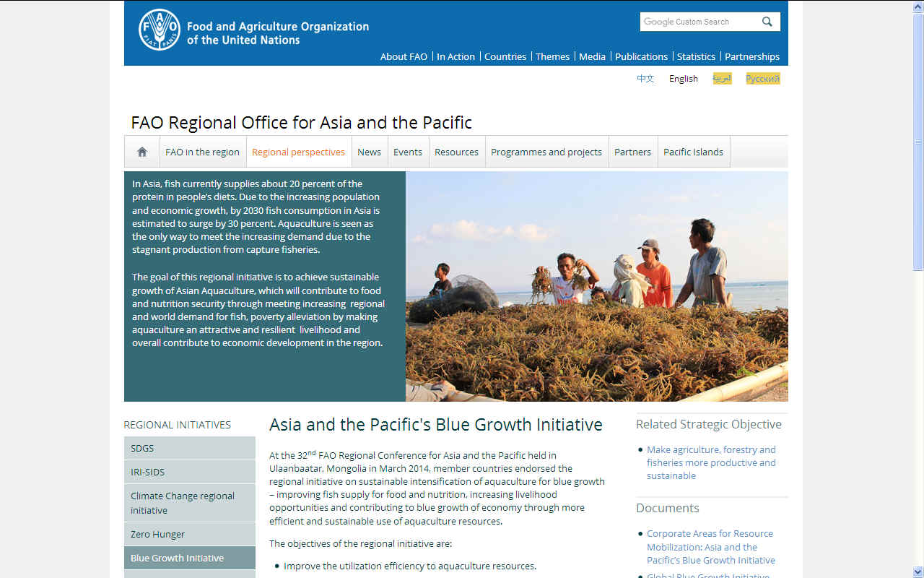This screenshot has height=578, width=924.
Task: Open the In Action menu
Action: (456, 56)
